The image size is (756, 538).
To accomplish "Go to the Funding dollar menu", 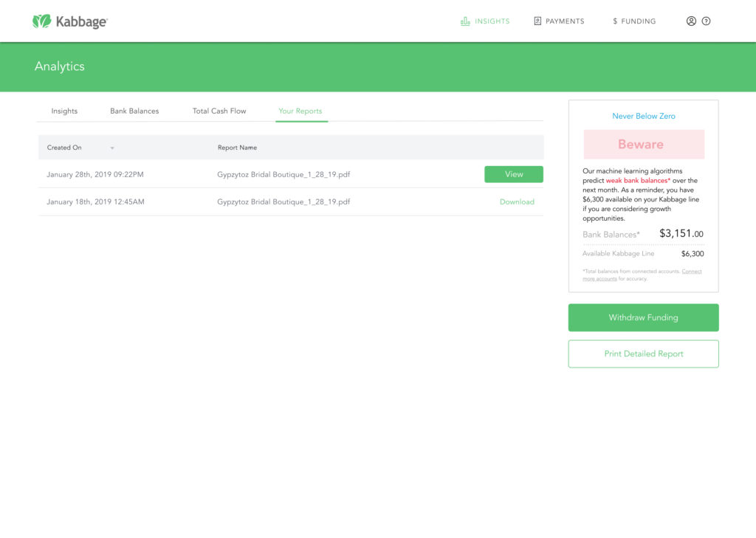I will pyautogui.click(x=615, y=21).
